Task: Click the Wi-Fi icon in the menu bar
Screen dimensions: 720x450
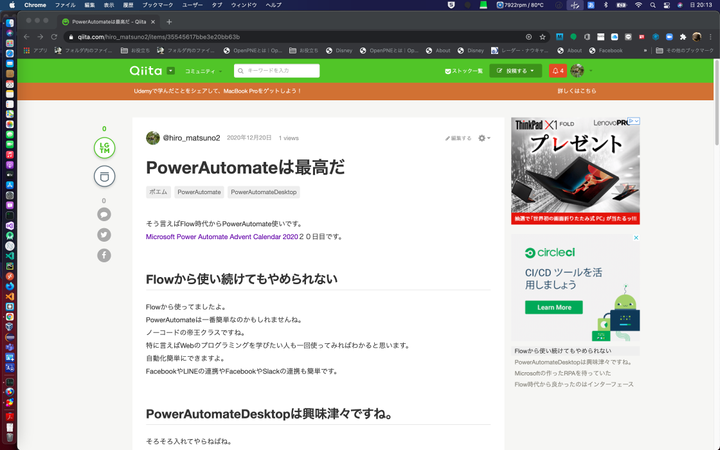Action: pyautogui.click(x=638, y=5)
